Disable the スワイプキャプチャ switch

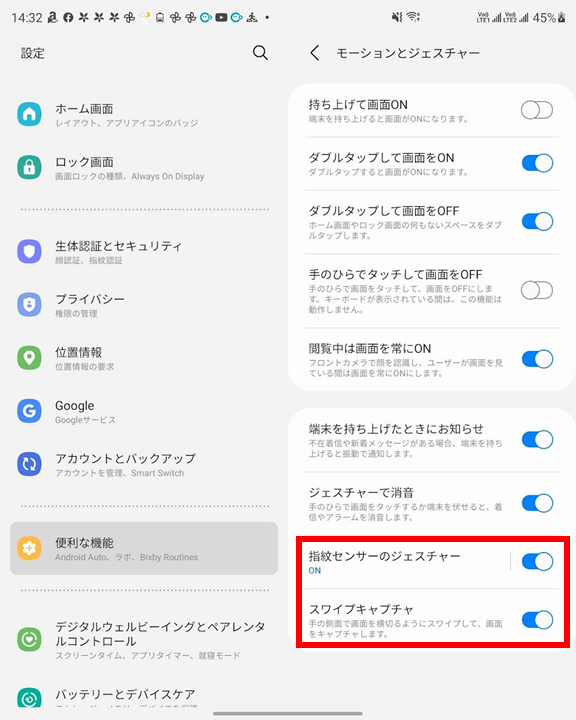point(537,620)
